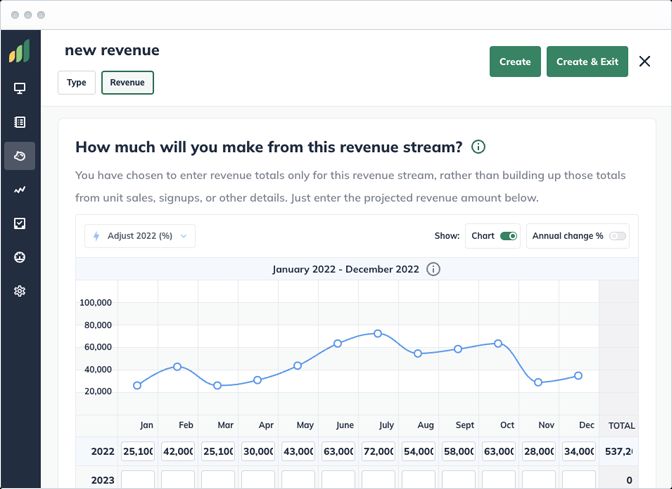This screenshot has width=672, height=489.
Task: Click the Create & Exit button
Action: (x=587, y=62)
